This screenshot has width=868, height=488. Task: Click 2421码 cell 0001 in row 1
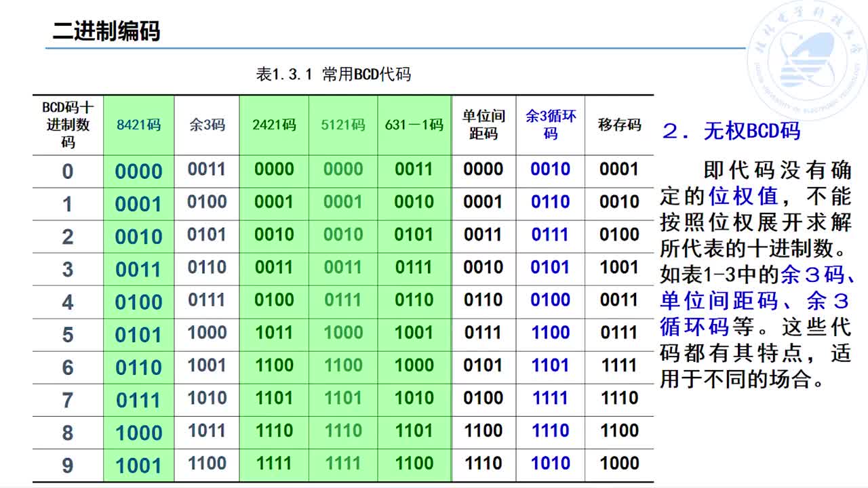(x=274, y=202)
